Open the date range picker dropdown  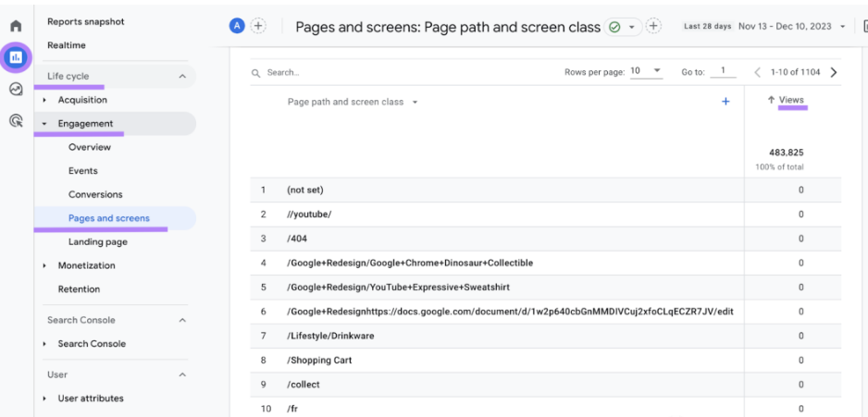[764, 27]
